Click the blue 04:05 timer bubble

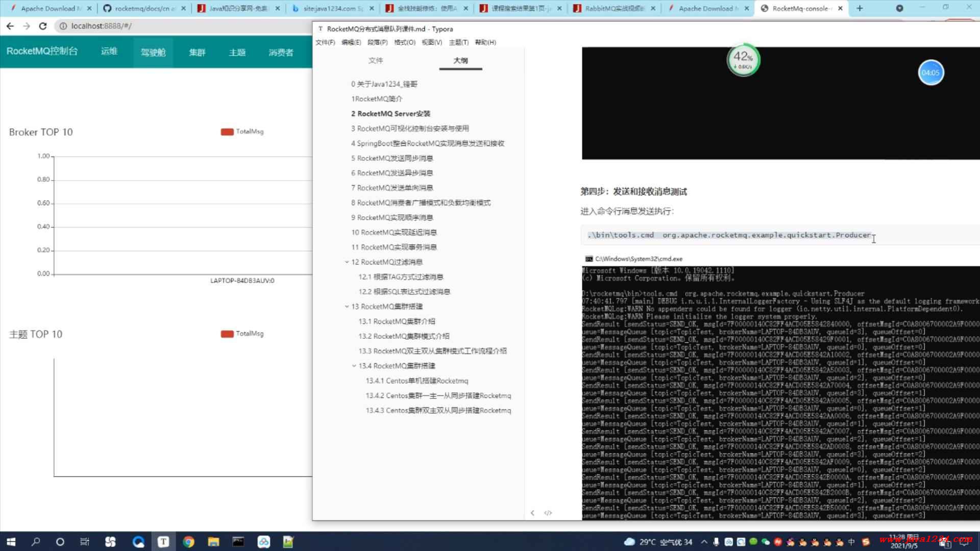(x=930, y=72)
